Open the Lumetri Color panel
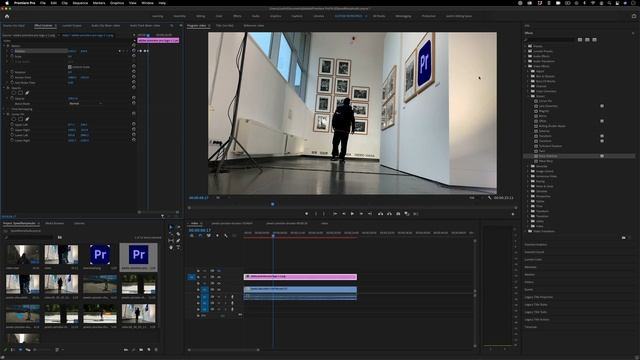This screenshot has width=640, height=360. pyautogui.click(x=533, y=259)
